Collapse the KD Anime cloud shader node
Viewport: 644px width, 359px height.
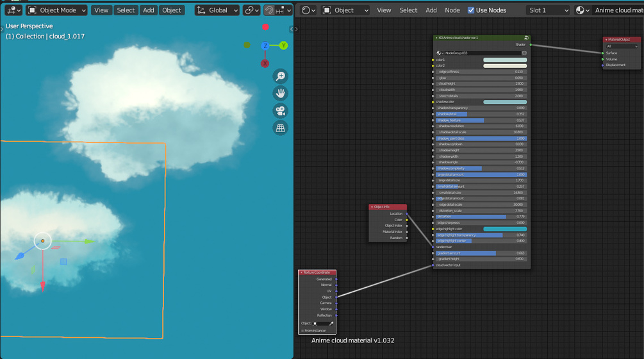coord(436,38)
